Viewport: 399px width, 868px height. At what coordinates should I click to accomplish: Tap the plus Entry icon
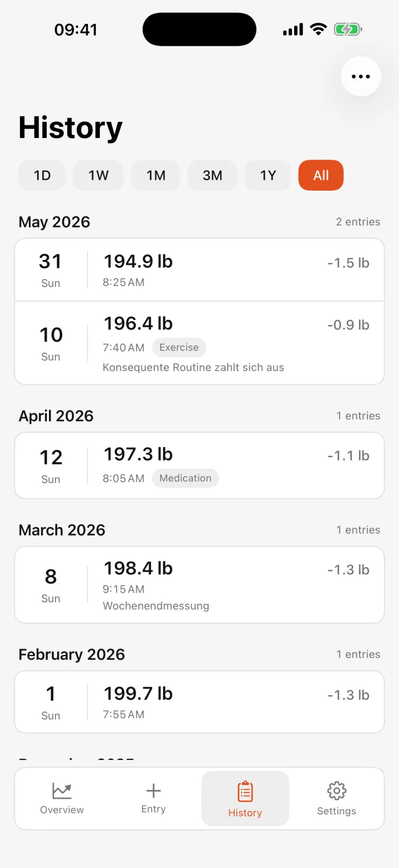click(153, 791)
